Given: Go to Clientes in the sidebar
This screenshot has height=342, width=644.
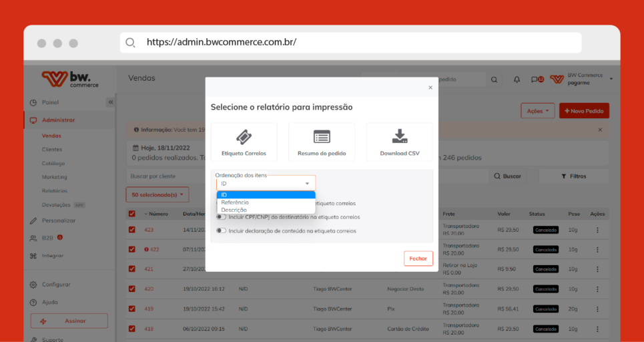Looking at the screenshot, I should [52, 150].
